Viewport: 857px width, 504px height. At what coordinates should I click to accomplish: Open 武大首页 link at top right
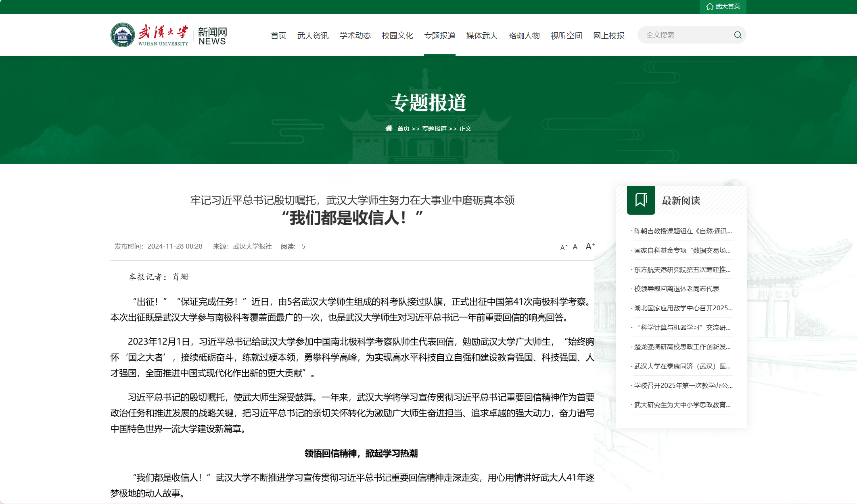(x=723, y=6)
